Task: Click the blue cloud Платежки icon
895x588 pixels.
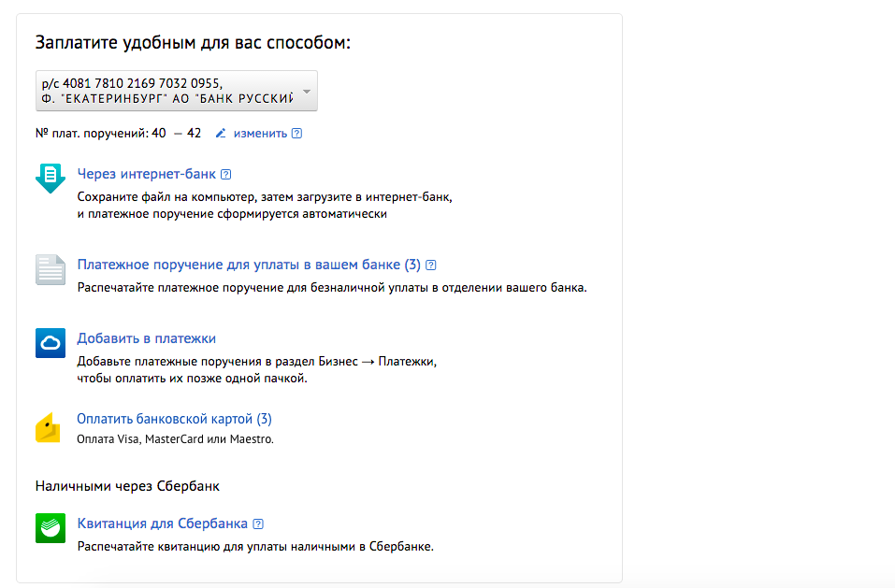Action: [x=51, y=343]
